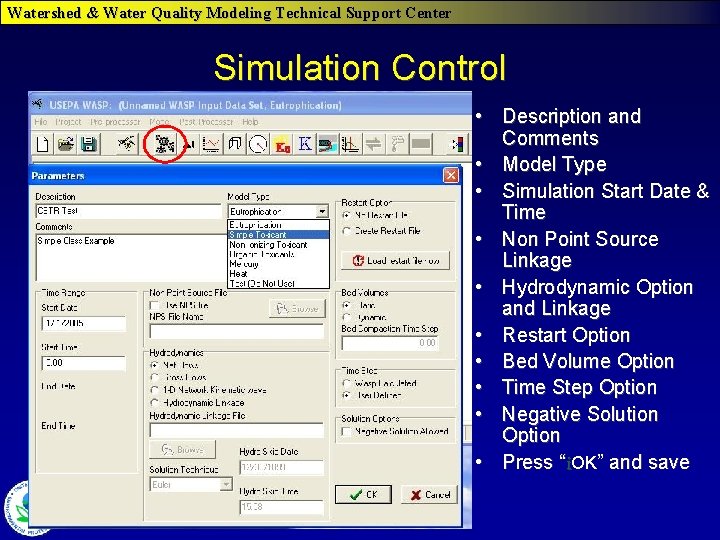The width and height of the screenshot is (720, 540).
Task: Choose Heat from the model list
Action: point(279,274)
